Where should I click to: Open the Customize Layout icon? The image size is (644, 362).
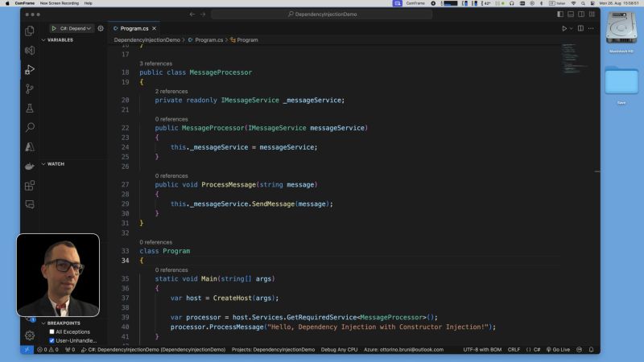592,14
